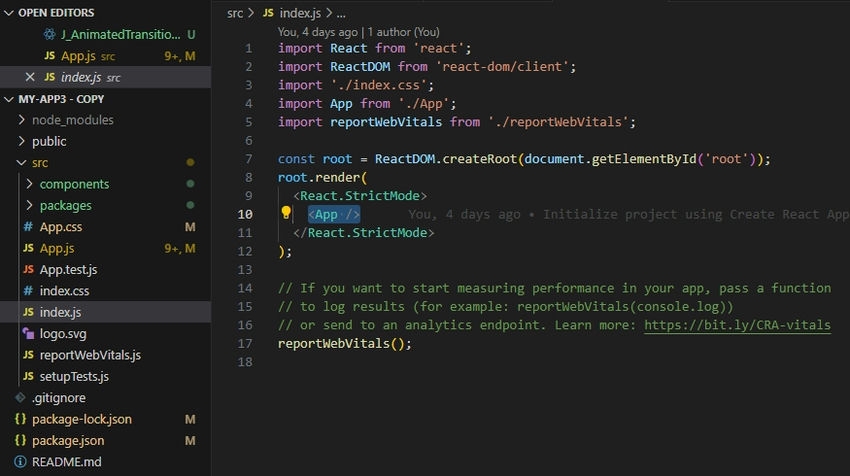Open .gitignore file in explorer
Image resolution: width=850 pixels, height=476 pixels.
(58, 398)
